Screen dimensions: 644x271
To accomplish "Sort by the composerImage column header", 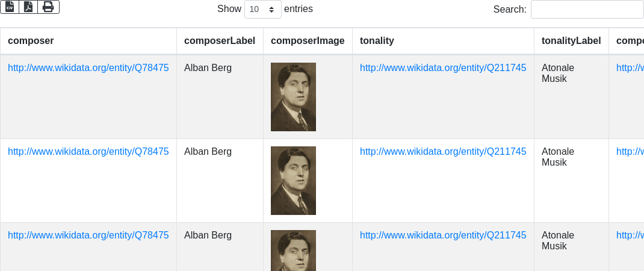I will pos(308,41).
